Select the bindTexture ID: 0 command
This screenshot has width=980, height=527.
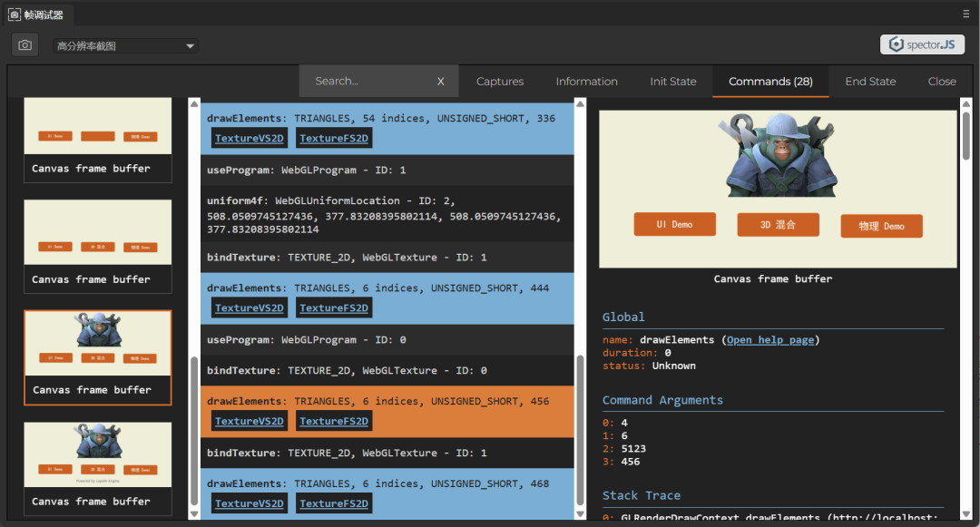387,370
